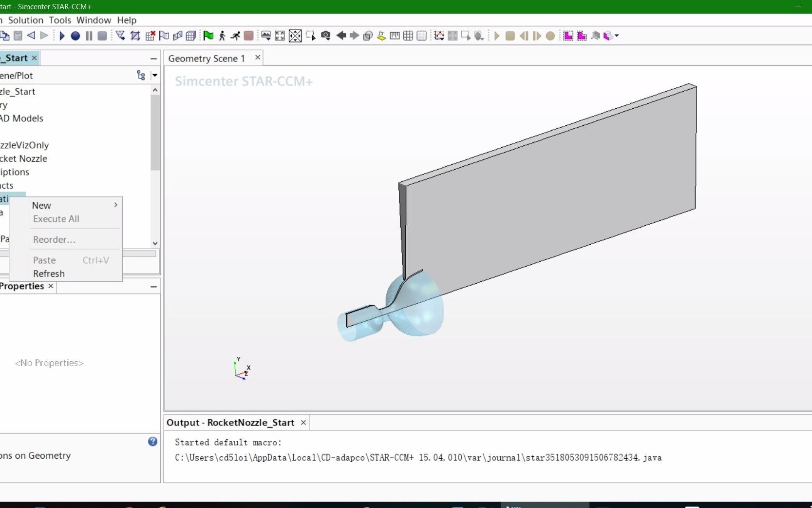Expand the New submenu in context menu
The width and height of the screenshot is (812, 508).
coord(66,205)
